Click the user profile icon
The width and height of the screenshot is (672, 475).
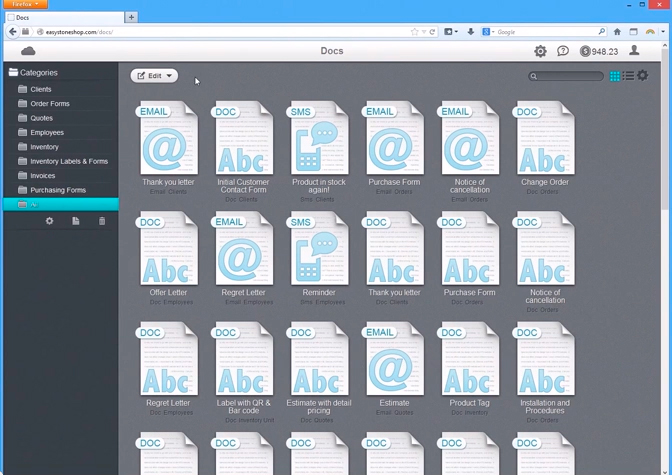(634, 51)
